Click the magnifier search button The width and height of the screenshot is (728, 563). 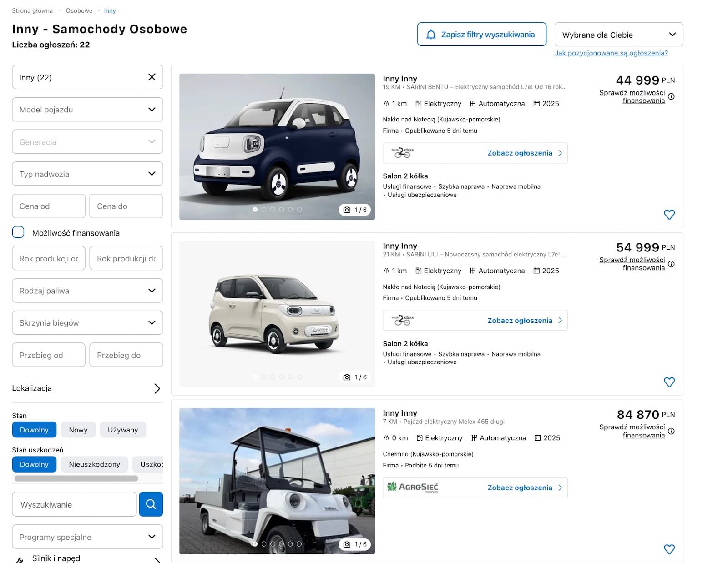point(151,504)
